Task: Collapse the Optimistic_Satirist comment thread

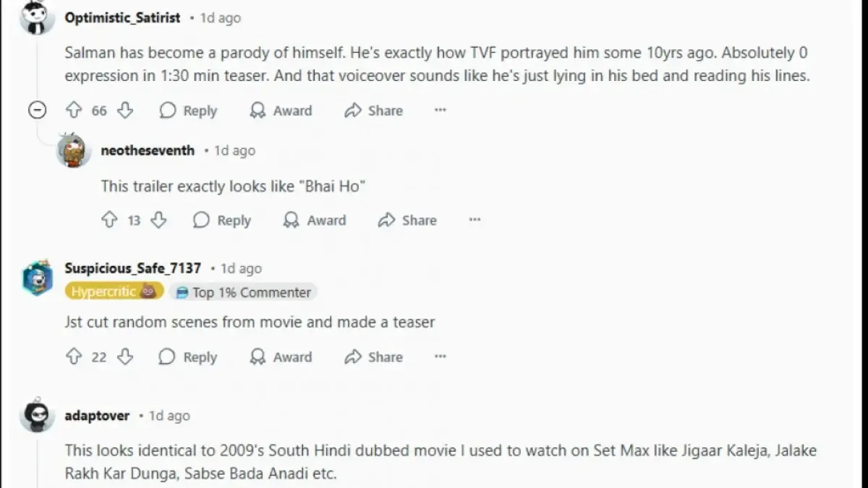Action: [37, 110]
